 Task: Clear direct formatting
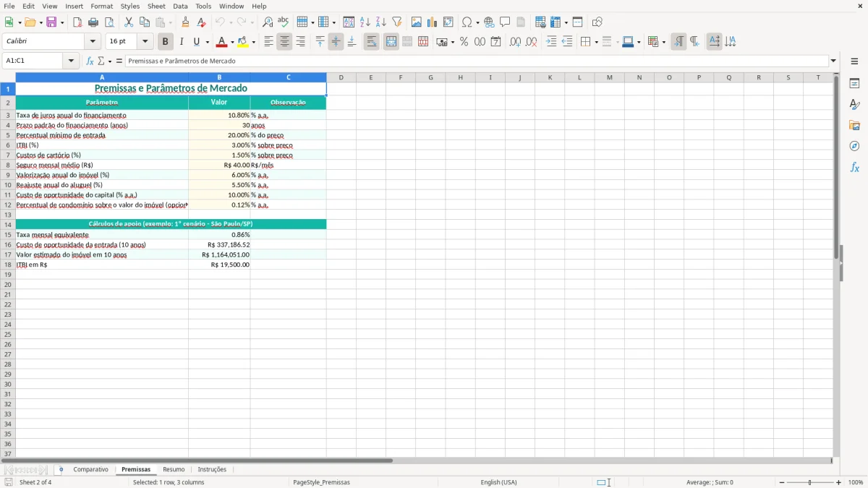[201, 22]
